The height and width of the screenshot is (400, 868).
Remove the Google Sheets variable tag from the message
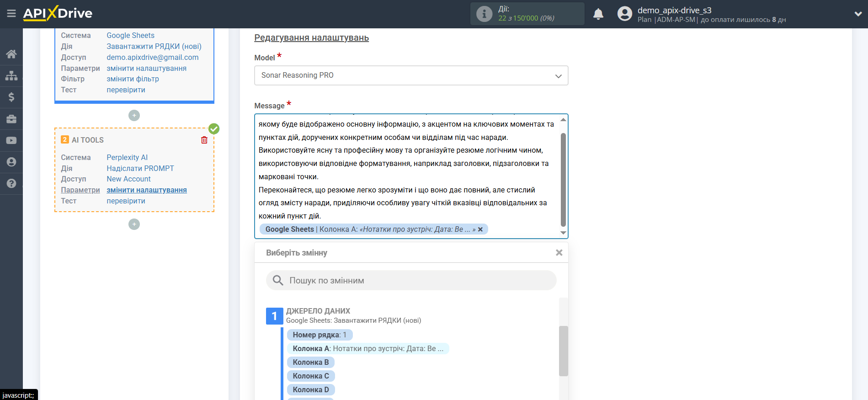[480, 229]
